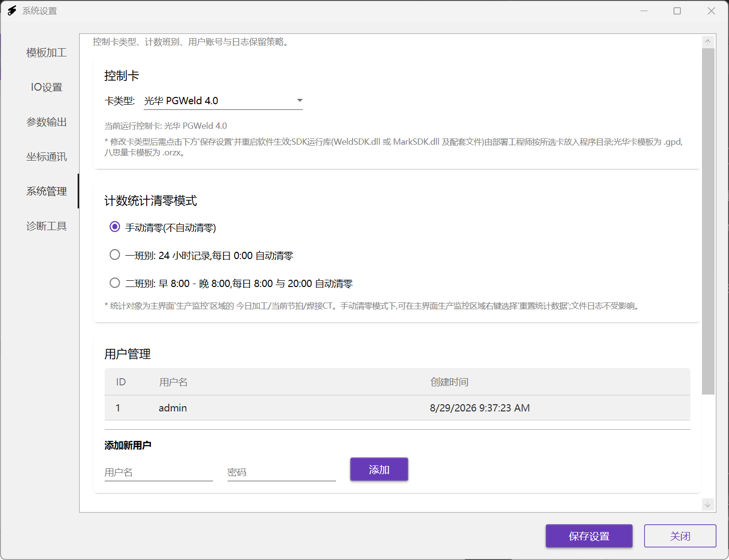Image resolution: width=729 pixels, height=560 pixels.
Task: Click the 8/29/2026 9:37:23 AM cell
Action: click(x=480, y=408)
